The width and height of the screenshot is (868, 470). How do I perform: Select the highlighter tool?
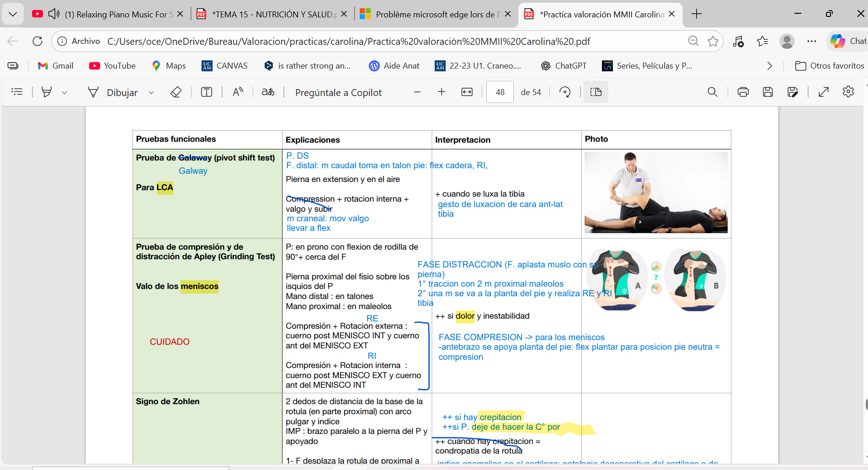(46, 92)
